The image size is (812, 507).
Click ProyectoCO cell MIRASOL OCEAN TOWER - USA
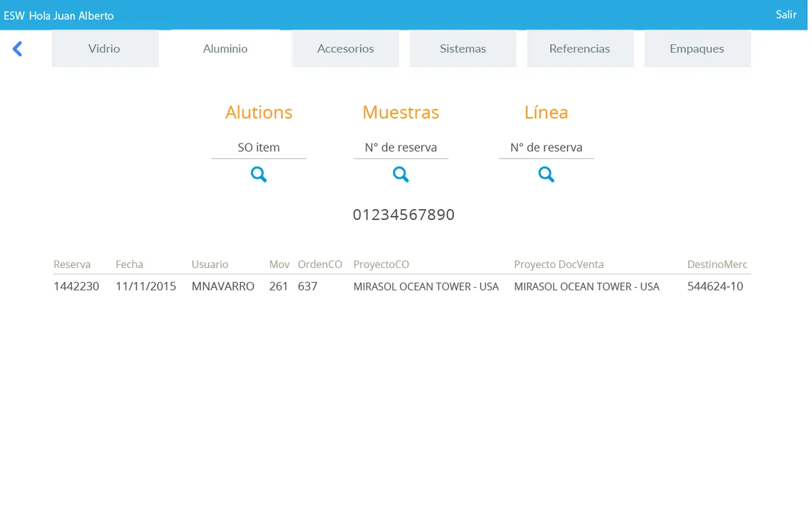coord(426,286)
